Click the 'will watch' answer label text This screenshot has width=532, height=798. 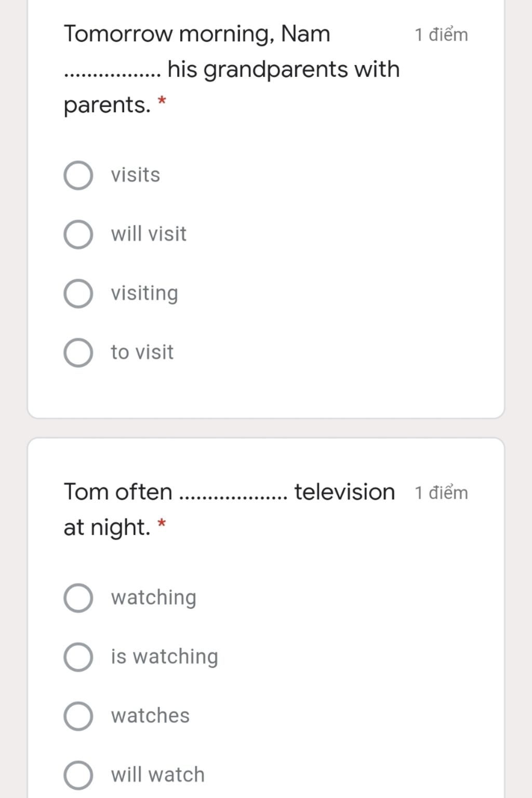coord(157,775)
